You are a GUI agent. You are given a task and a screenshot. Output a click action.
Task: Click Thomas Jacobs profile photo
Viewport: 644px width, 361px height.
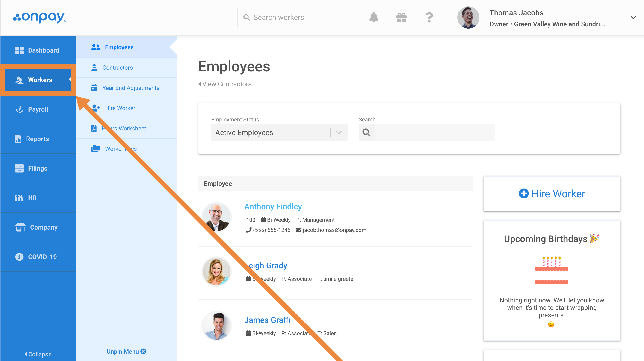468,18
